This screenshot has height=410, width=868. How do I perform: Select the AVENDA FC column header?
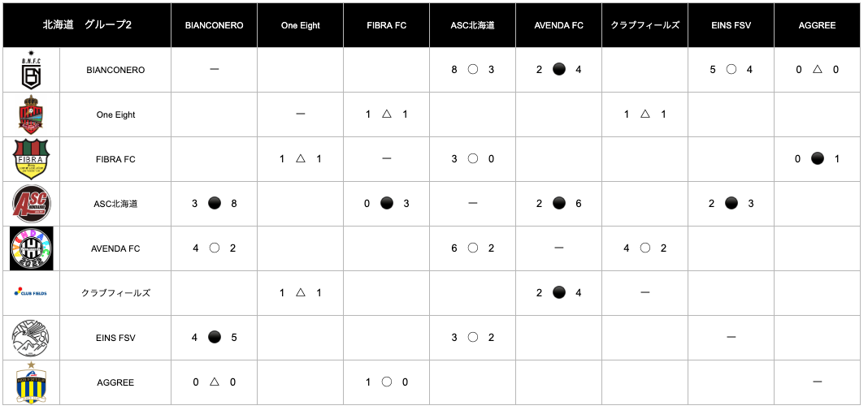pyautogui.click(x=558, y=25)
